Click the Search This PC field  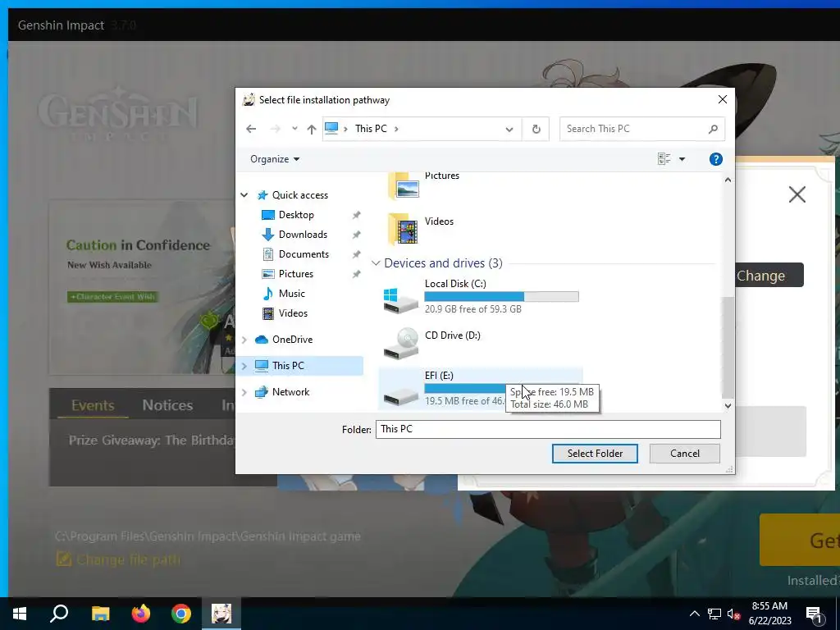[x=641, y=129]
